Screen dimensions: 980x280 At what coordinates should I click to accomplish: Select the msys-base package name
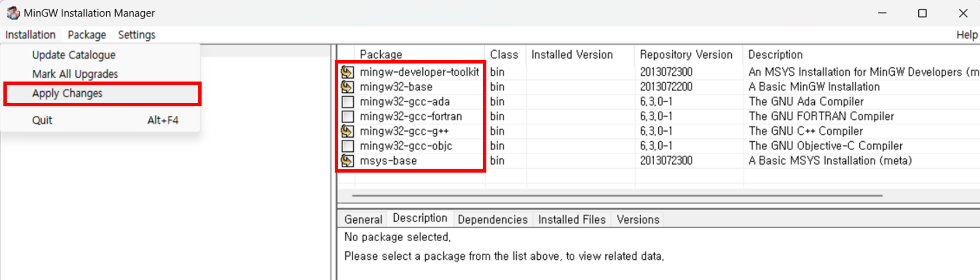coord(388,160)
